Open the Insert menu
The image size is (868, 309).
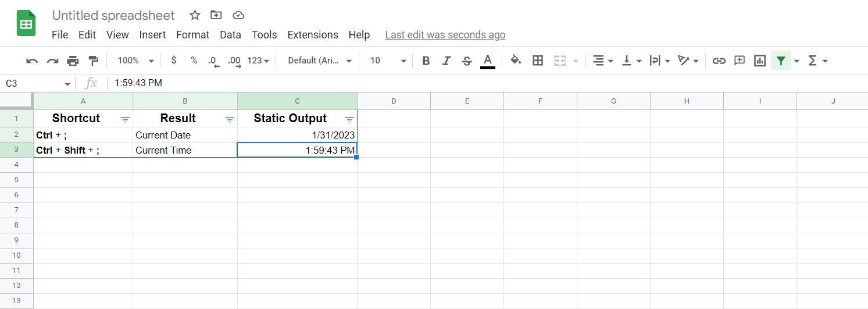[x=152, y=35]
